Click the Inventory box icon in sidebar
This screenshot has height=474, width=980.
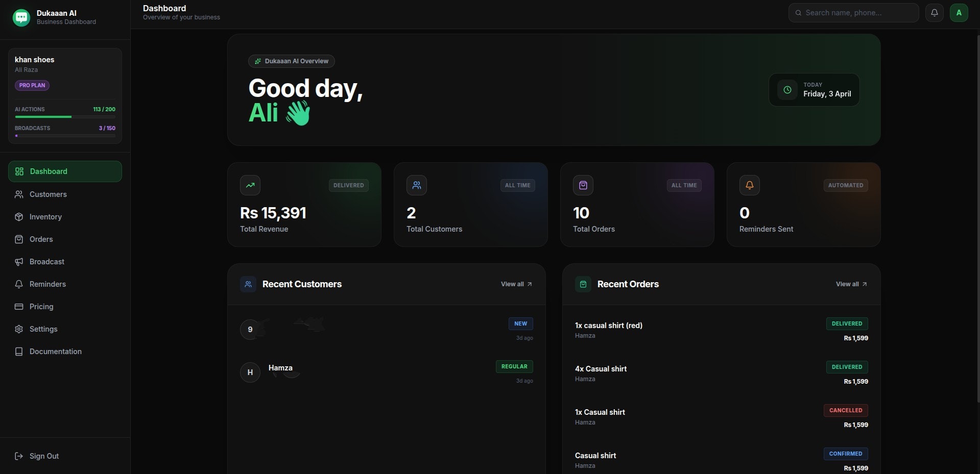19,217
